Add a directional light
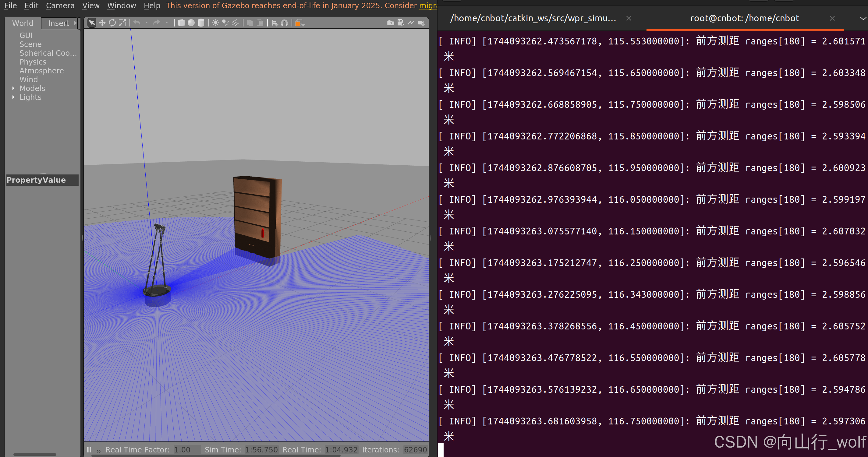868x457 pixels. pos(236,23)
